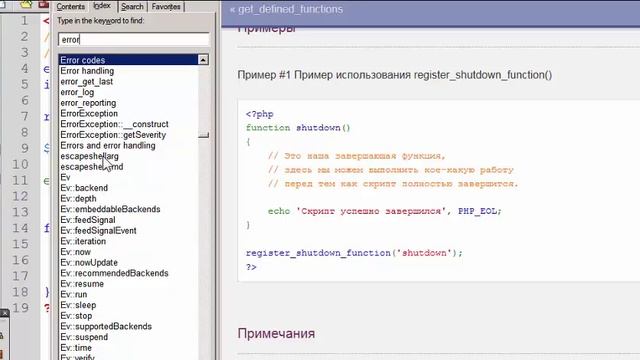Go to previous page get_defined_functions link
This screenshot has width=640, height=360.
(x=286, y=9)
